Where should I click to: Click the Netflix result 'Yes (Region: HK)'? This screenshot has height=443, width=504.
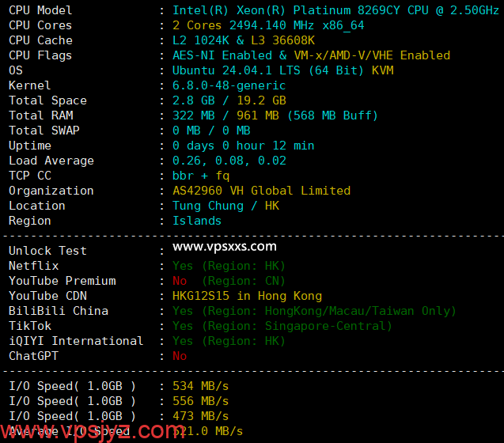click(x=229, y=266)
